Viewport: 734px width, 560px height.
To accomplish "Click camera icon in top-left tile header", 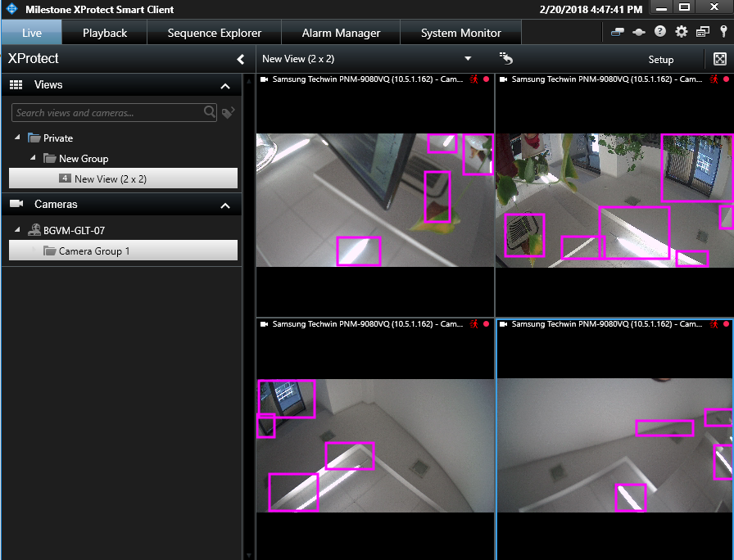I will 264,79.
